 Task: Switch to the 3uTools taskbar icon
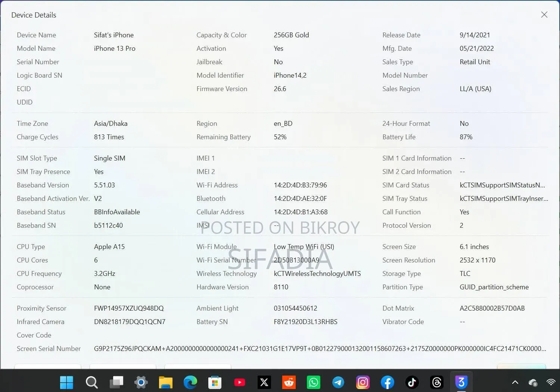click(x=461, y=382)
